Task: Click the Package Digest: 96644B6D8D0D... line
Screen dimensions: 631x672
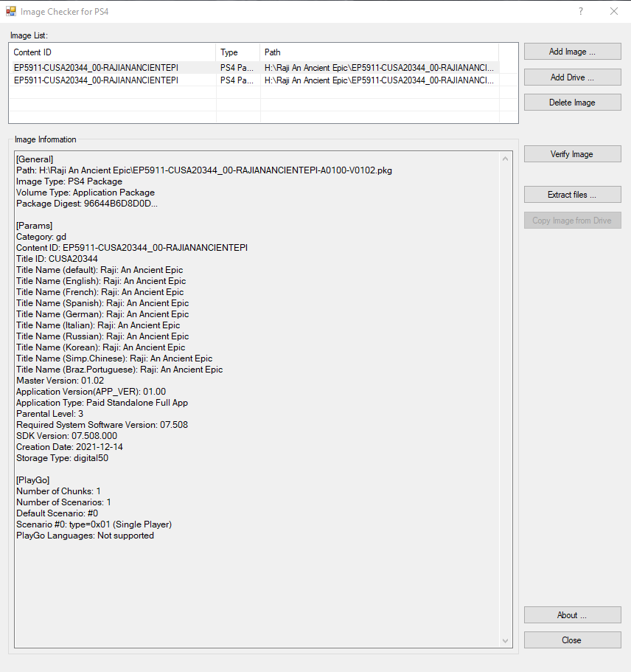Action: (87, 204)
